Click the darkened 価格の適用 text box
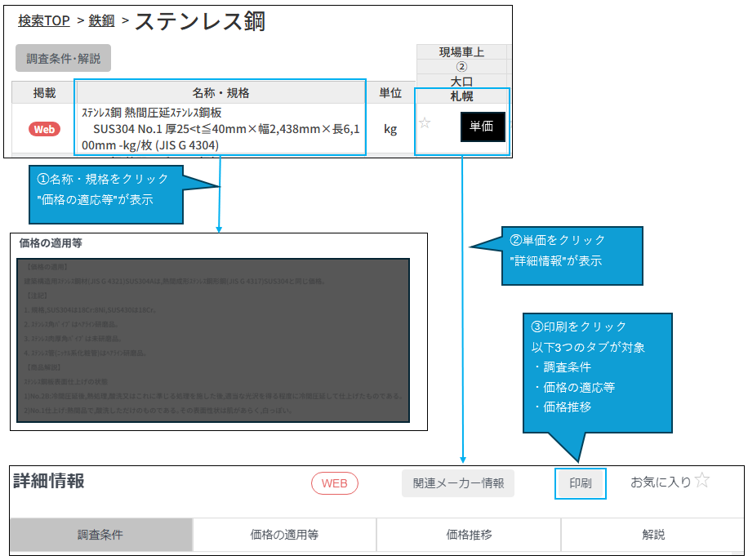Viewport: 748px width, 560px height. (213, 340)
